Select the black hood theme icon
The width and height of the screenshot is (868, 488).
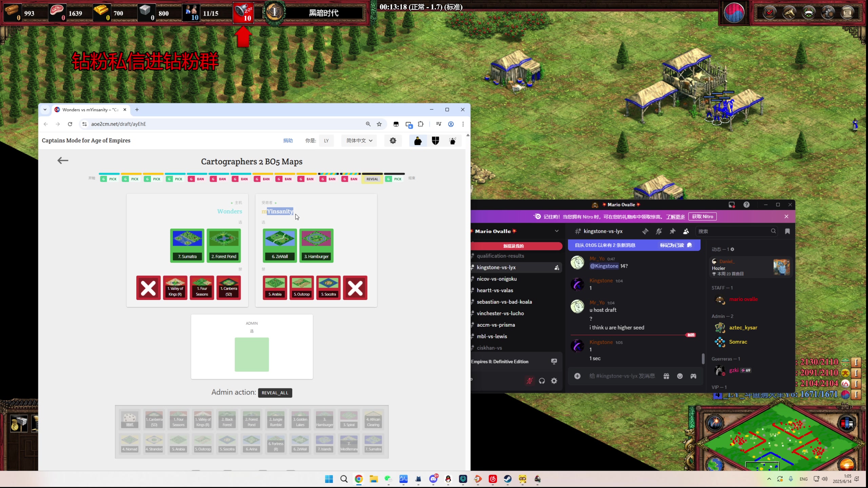coord(418,141)
